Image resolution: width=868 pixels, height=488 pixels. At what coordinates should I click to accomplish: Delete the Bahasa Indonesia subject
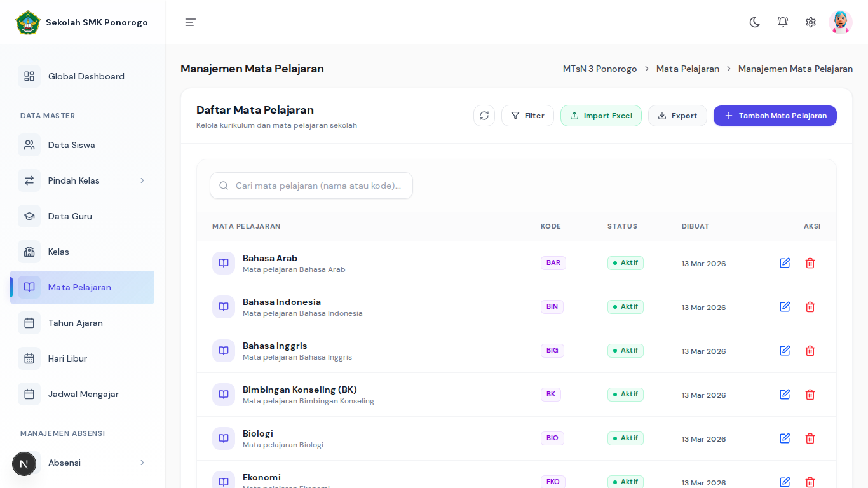(810, 307)
